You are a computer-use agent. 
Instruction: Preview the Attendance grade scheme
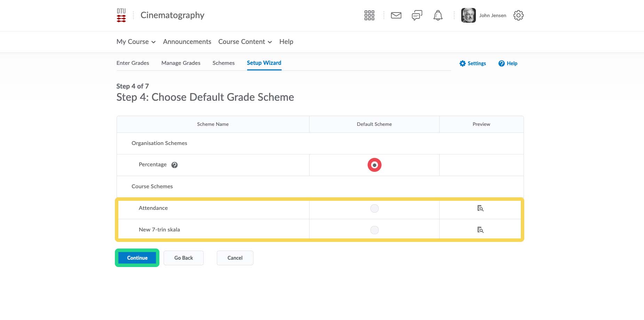[x=480, y=208]
